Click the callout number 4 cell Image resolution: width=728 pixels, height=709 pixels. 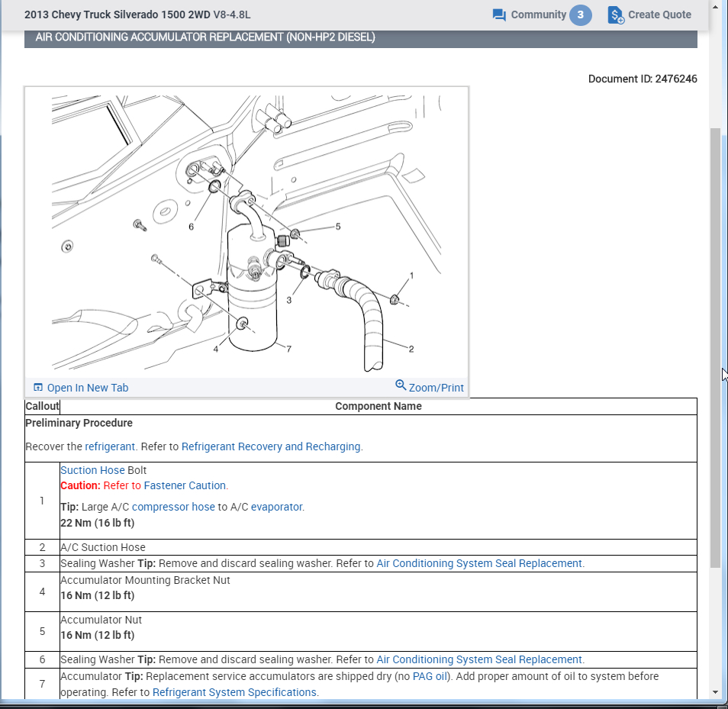42,592
